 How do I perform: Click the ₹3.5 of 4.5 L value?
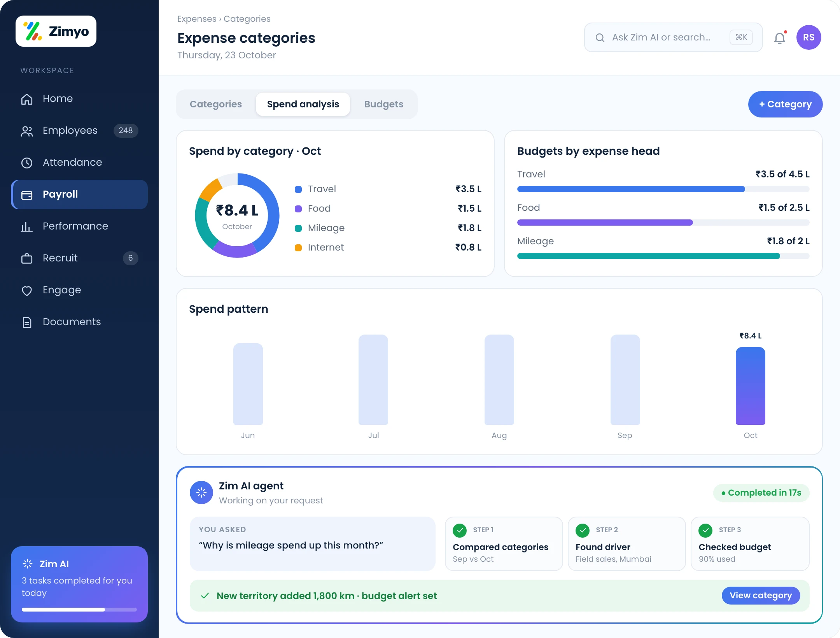782,174
